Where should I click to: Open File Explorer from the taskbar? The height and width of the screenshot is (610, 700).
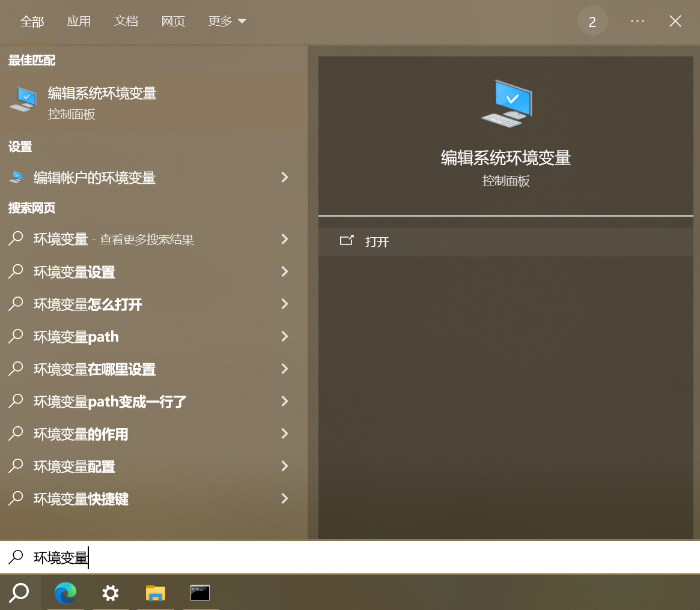[x=155, y=593]
